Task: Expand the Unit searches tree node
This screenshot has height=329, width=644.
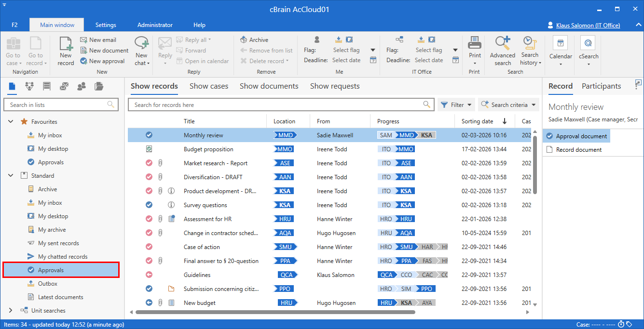Action: 11,311
